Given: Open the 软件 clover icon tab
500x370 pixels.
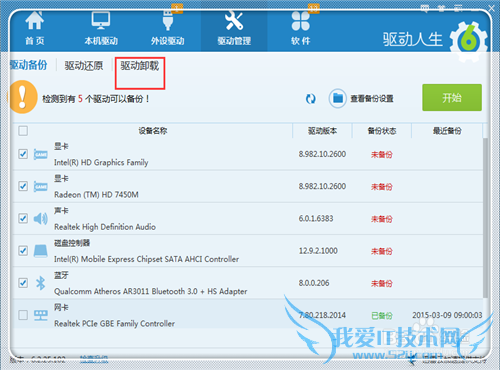Looking at the screenshot, I should pos(301,28).
